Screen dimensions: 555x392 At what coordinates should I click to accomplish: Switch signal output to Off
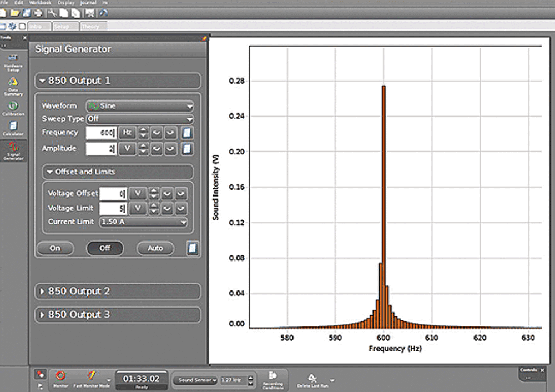(105, 248)
